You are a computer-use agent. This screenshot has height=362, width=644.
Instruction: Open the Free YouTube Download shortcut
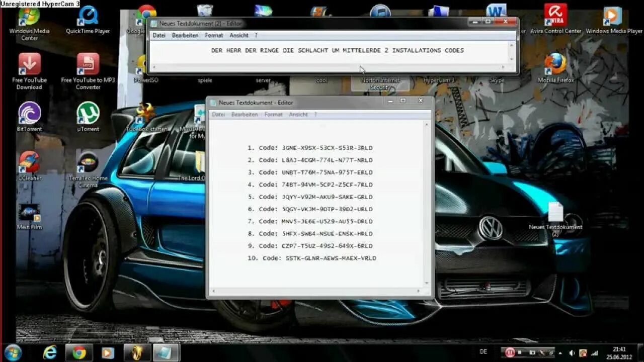(x=29, y=72)
